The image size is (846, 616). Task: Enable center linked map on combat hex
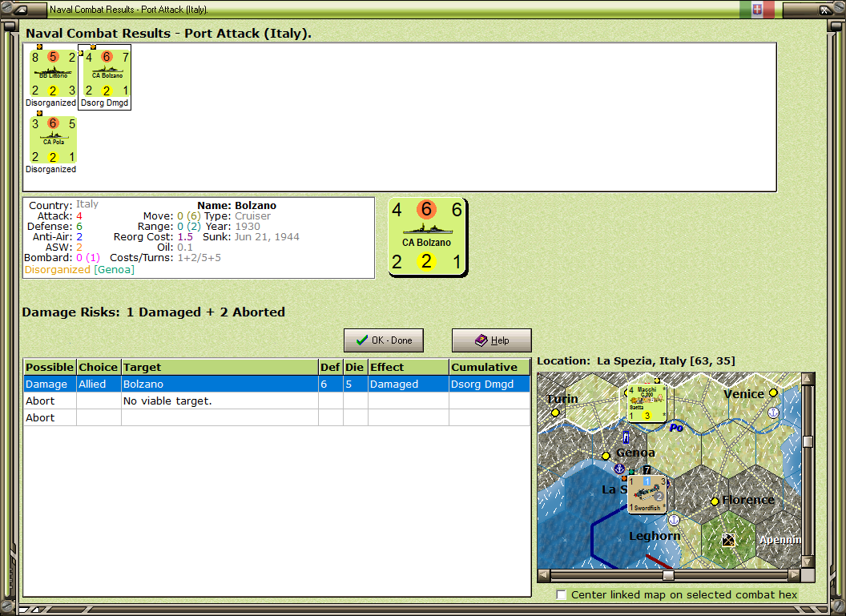[561, 594]
